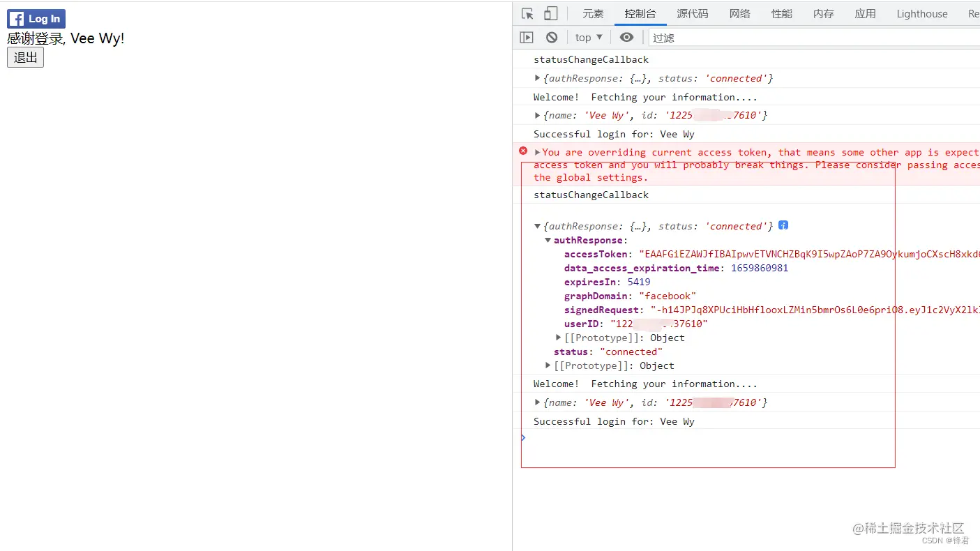980x551 pixels.
Task: Focus the 过滤 filter input field
Action: pyautogui.click(x=814, y=38)
